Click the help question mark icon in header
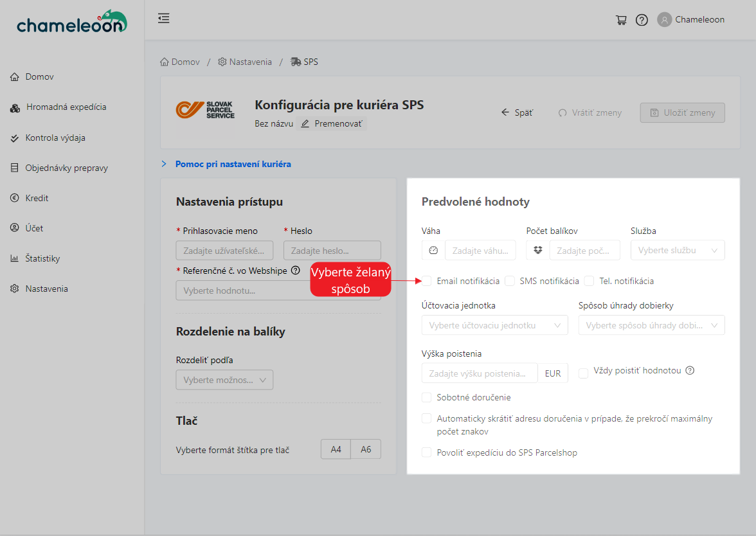Viewport: 756px width, 536px height. 642,20
